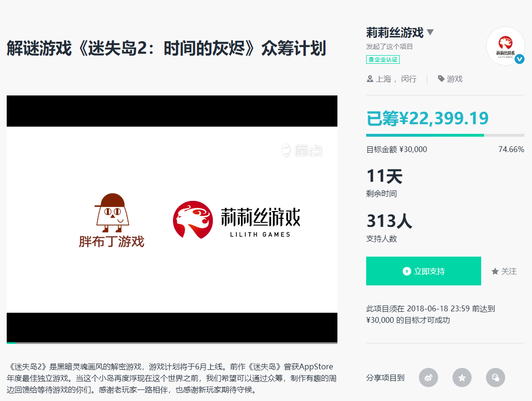Click the 11天 remaining time value
Screen dimensions: 532x401
(384, 176)
